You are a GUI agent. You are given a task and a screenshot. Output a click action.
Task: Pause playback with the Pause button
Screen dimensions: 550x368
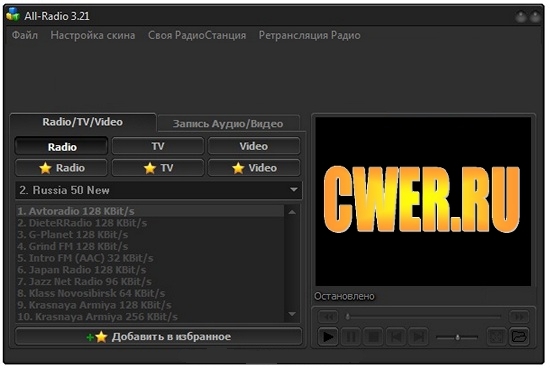[x=350, y=337]
